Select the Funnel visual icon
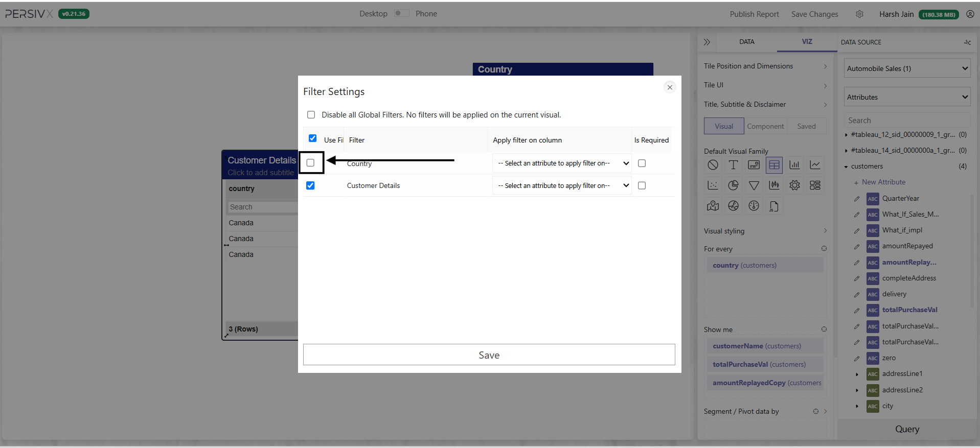Image resolution: width=980 pixels, height=448 pixels. click(x=754, y=185)
